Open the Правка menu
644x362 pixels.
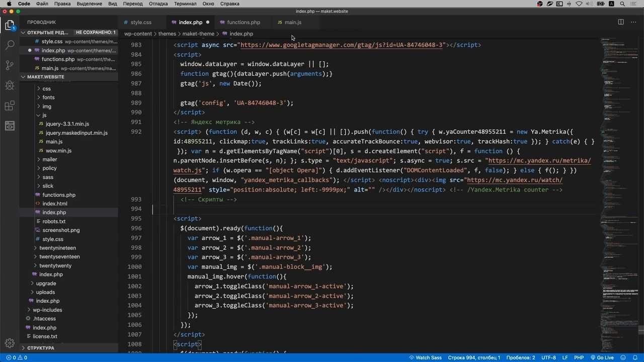62,4
